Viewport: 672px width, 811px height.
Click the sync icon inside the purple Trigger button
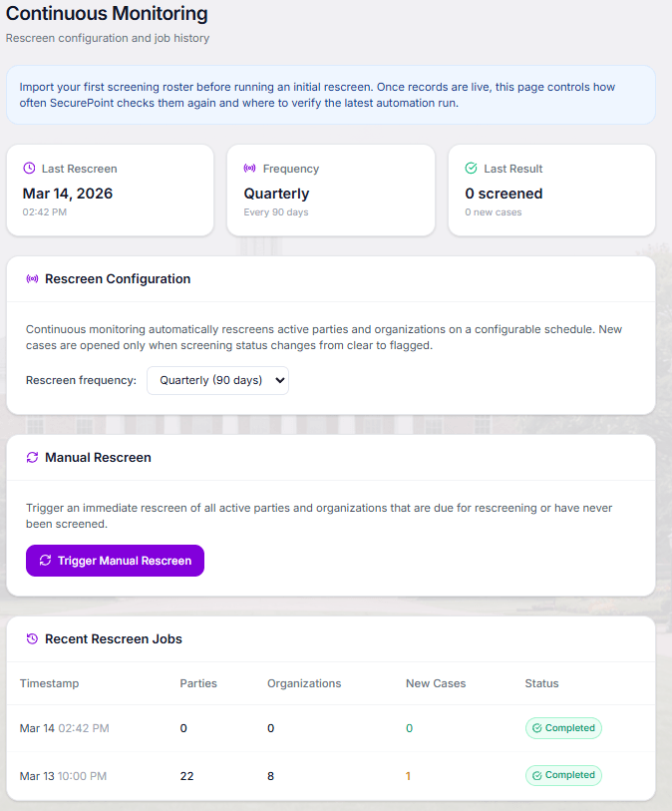pos(46,561)
